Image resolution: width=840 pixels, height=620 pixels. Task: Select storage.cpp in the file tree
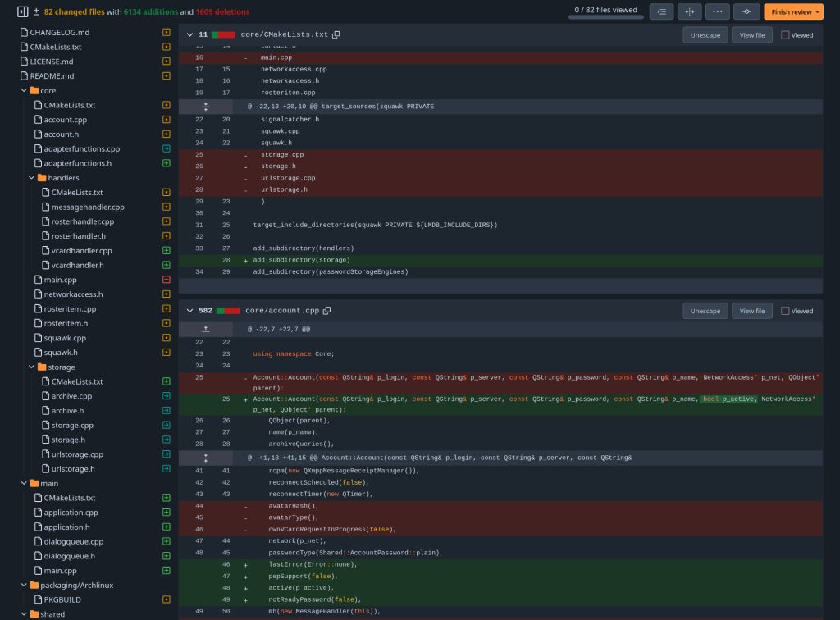point(71,425)
